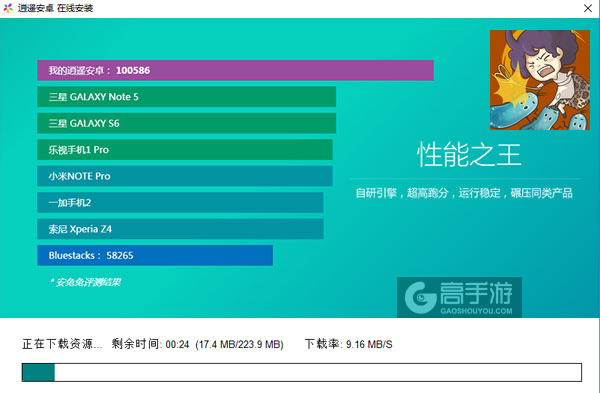Select the 乐视手机1 Pro bar

pos(185,150)
